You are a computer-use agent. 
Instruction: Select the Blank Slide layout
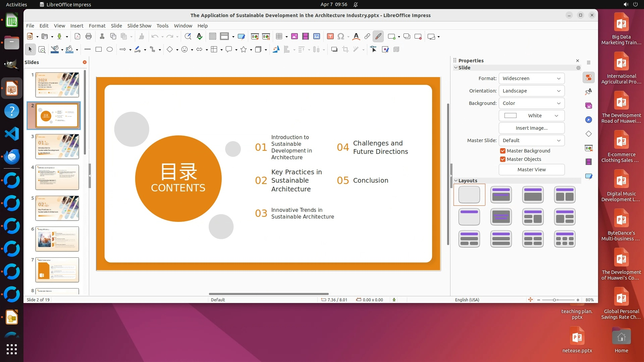[469, 195]
